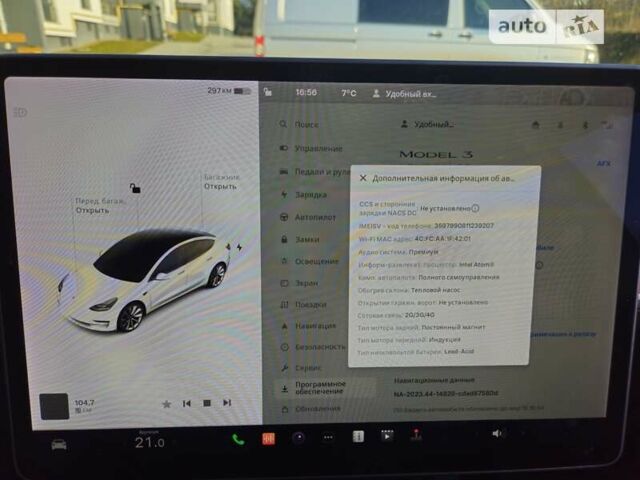
Task: Tap navigation data version NA-2023.44
Action: 446,393
